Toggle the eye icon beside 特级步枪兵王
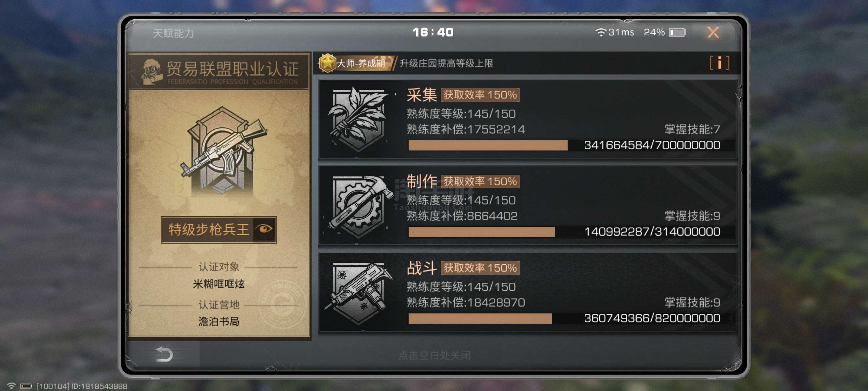Screen dimensions: 868x391 (x=264, y=230)
